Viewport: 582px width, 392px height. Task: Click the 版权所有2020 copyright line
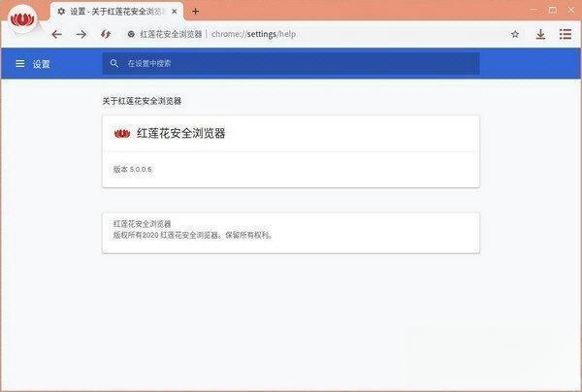pyautogui.click(x=193, y=236)
